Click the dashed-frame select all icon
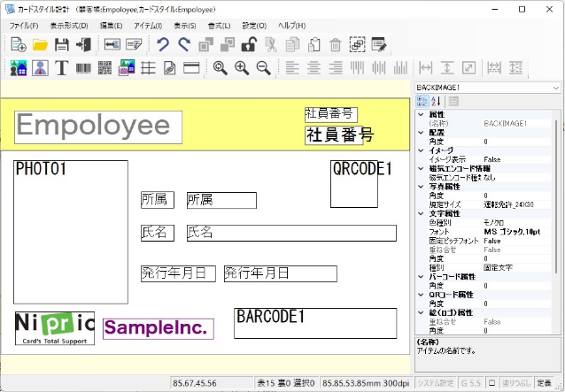 [x=357, y=44]
